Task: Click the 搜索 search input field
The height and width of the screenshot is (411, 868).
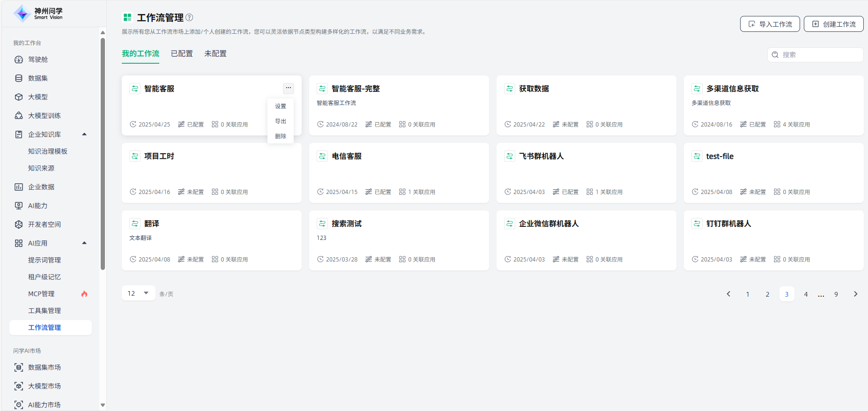Action: (816, 55)
